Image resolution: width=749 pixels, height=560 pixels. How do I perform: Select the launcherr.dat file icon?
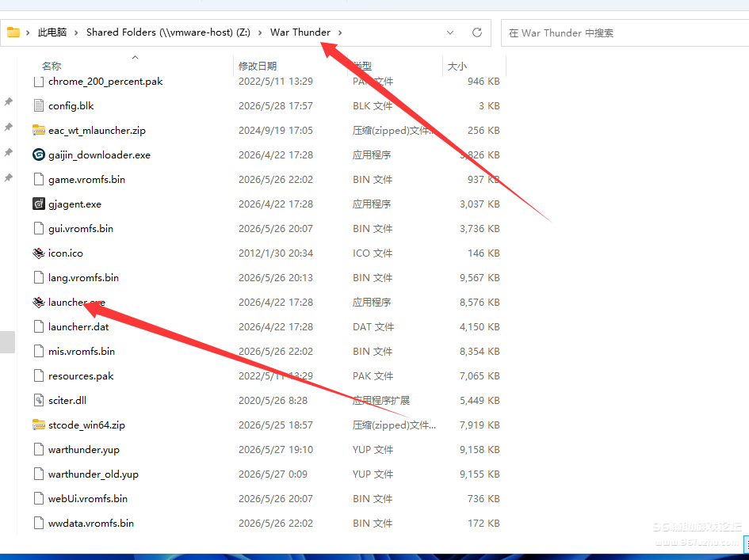[39, 327]
